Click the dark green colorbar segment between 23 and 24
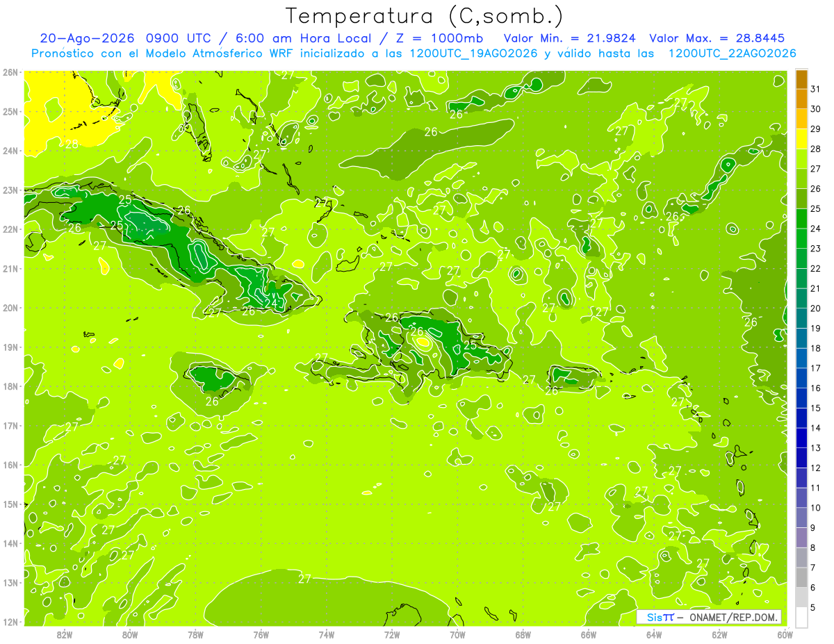Viewport: 834px width, 644px height. tap(801, 239)
